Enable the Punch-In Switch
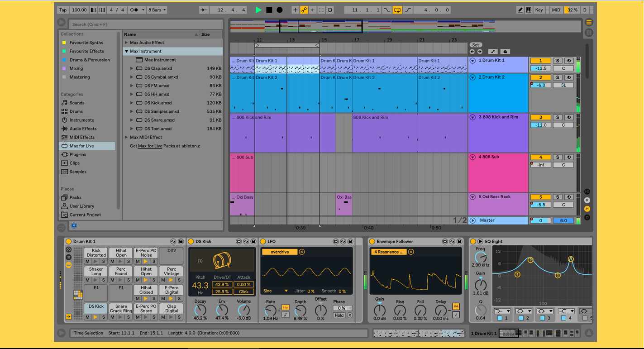644x349 pixels. tap(387, 10)
